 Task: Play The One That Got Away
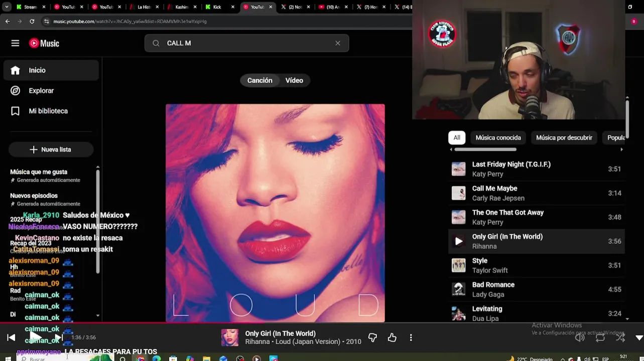point(536,217)
